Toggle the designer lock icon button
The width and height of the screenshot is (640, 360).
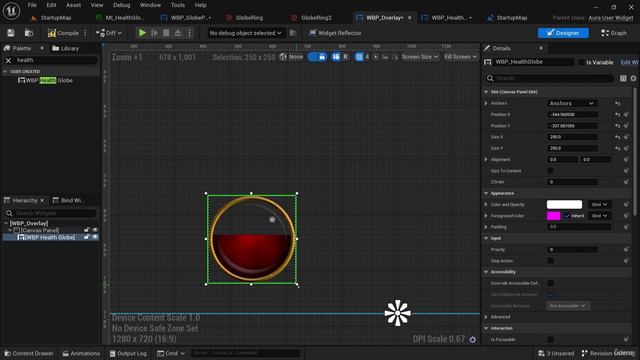[x=322, y=57]
